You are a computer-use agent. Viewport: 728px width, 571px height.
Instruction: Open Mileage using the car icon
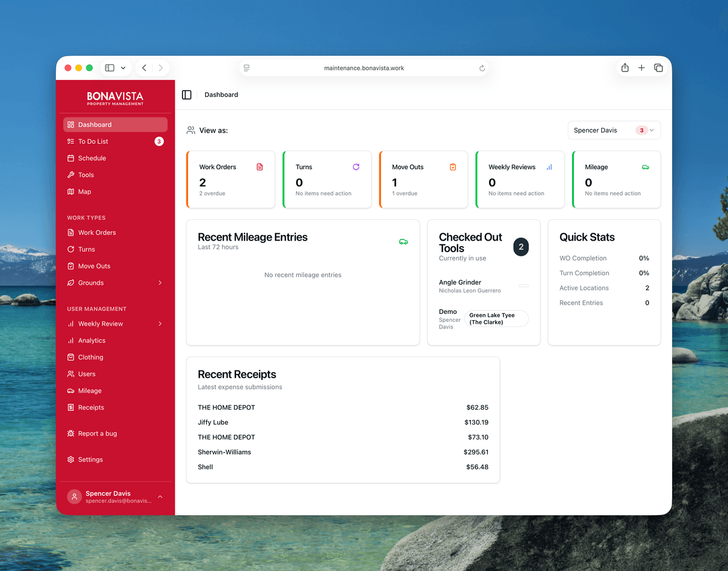[70, 390]
